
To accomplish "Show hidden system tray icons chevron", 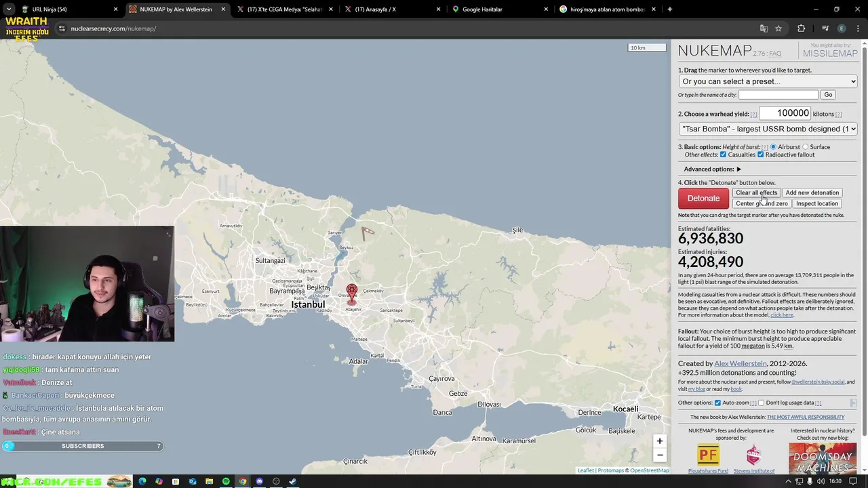I will [788, 481].
